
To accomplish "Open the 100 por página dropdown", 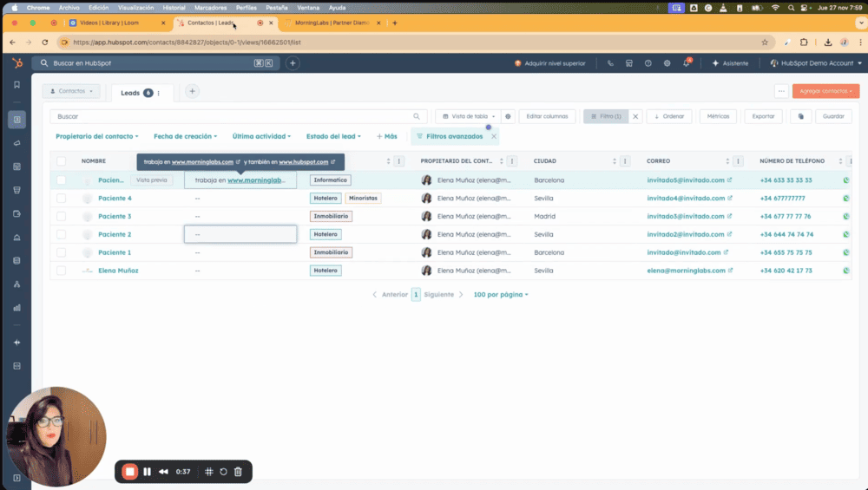I will tap(501, 295).
